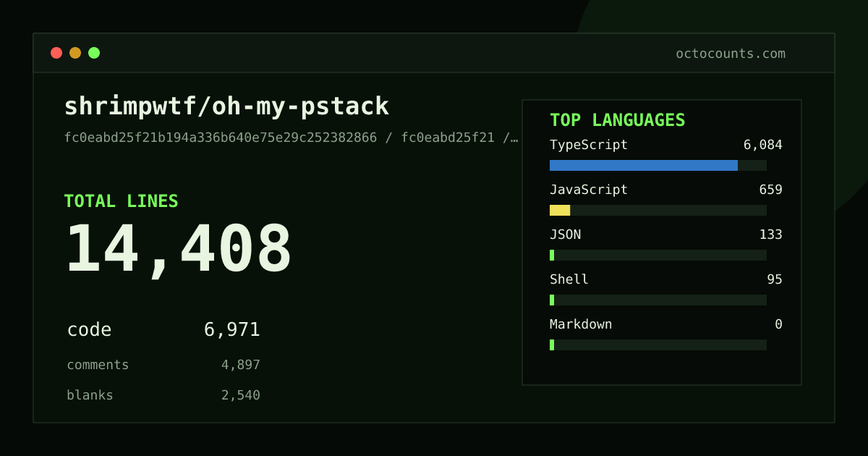Click the shrimpwtf/oh-my-pstack repository title
Image resolution: width=868 pixels, height=456 pixels.
pos(226,106)
